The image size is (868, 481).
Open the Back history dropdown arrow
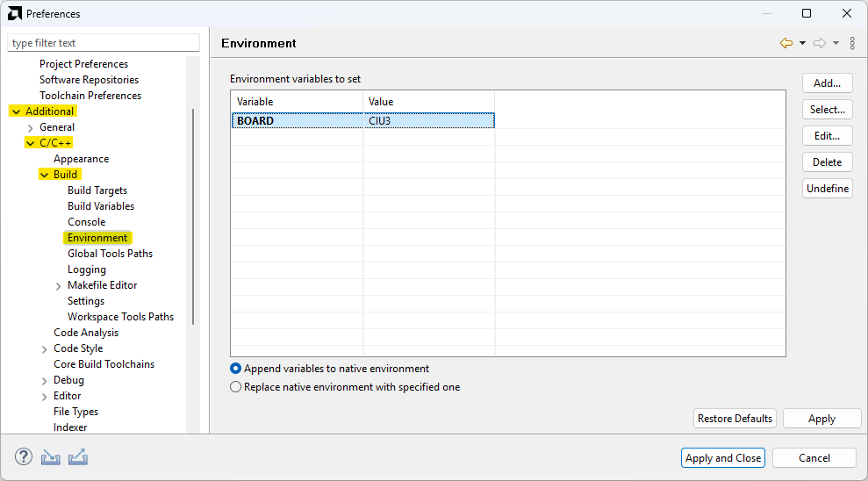point(802,43)
